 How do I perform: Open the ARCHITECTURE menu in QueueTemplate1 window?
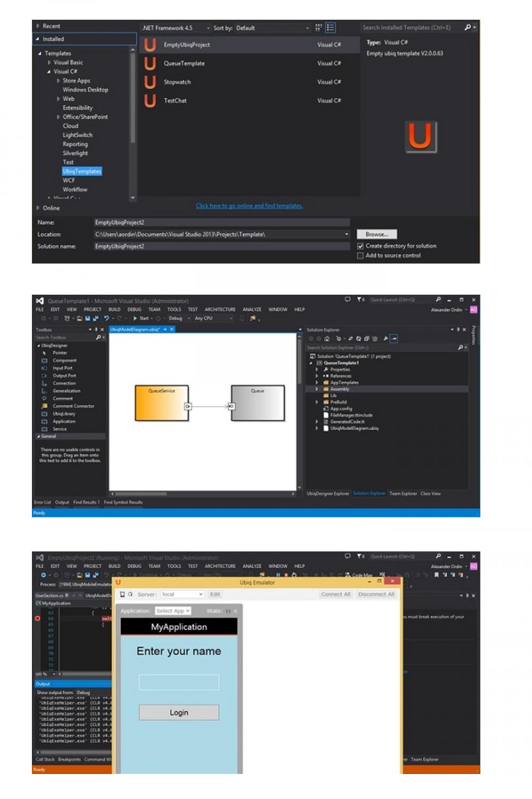220,310
